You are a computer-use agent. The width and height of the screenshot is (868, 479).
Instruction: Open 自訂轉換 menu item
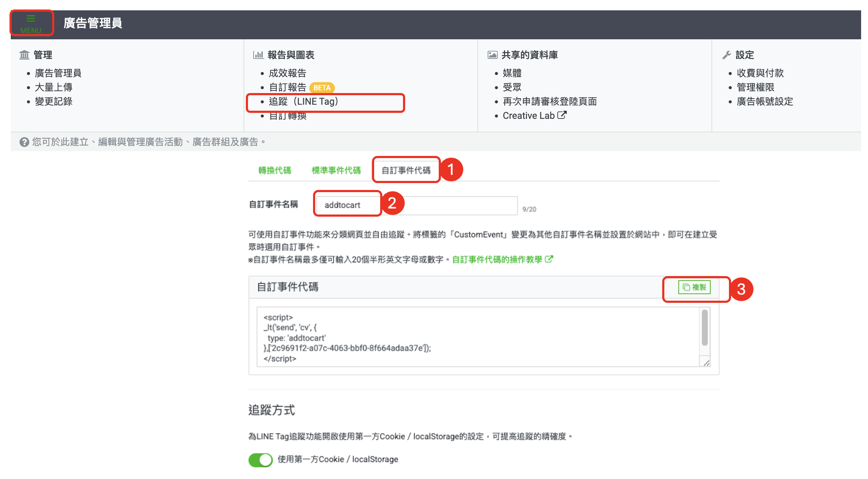(x=288, y=116)
